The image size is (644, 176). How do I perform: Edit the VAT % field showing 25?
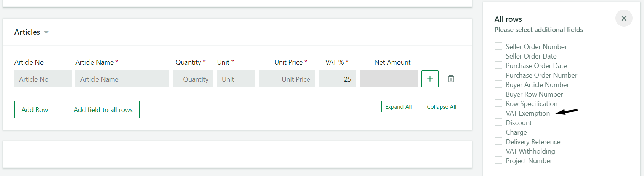click(x=337, y=79)
